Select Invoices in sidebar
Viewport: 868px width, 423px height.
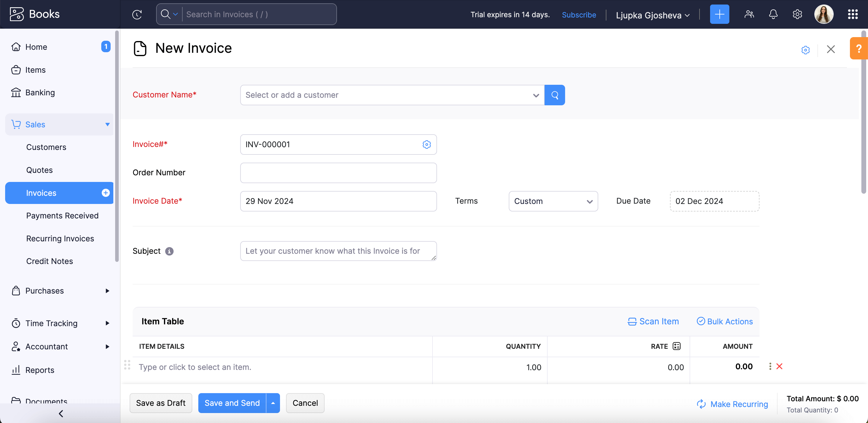coord(59,193)
